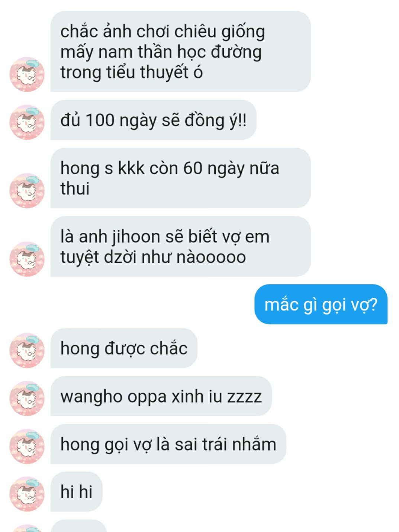Tap avatar beside 'hong được chắc' message
399x532 pixels.
pos(27,350)
